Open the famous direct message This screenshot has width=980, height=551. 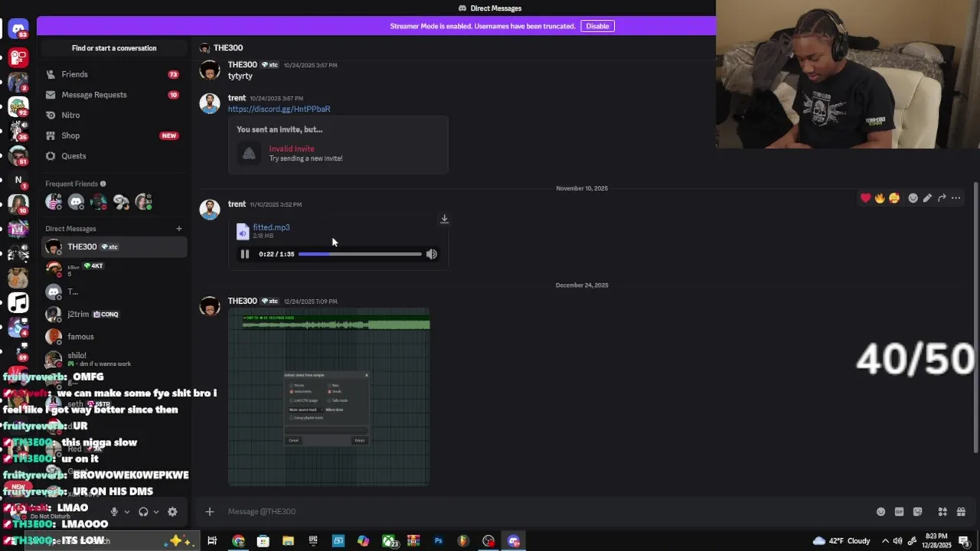[114, 337]
